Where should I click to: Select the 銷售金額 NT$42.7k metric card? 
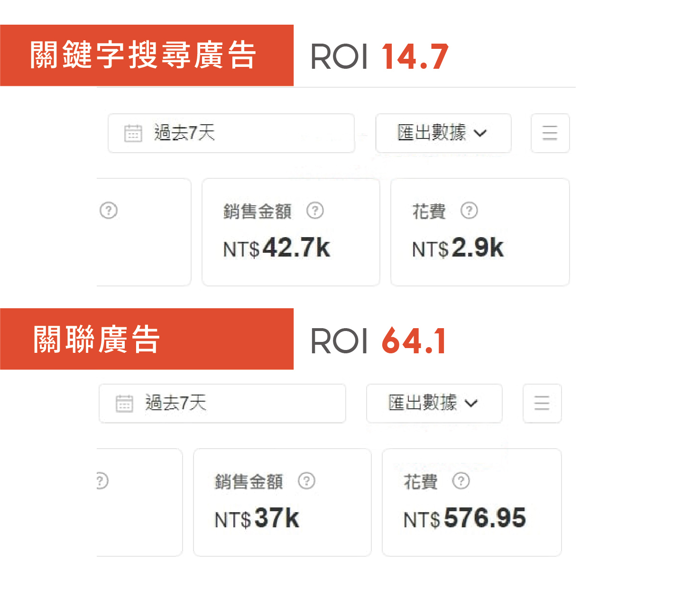point(291,232)
